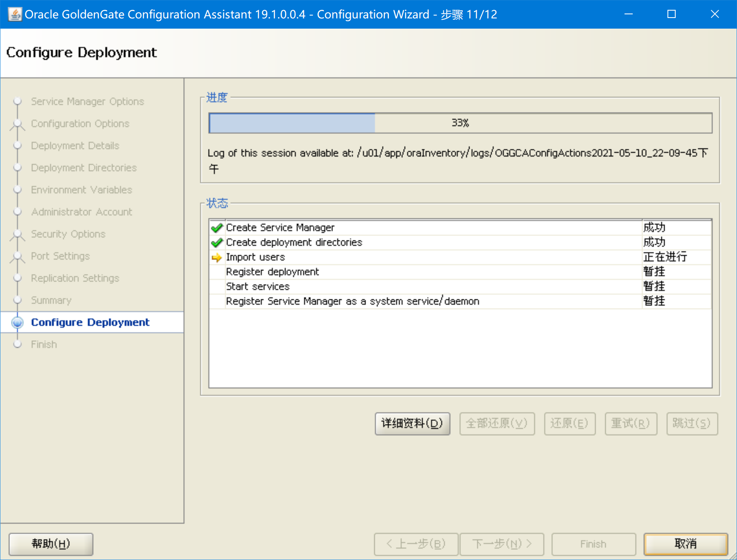Screen dimensions: 737x560
Task: Click the Service Manager Options step bullet
Action: click(17, 101)
